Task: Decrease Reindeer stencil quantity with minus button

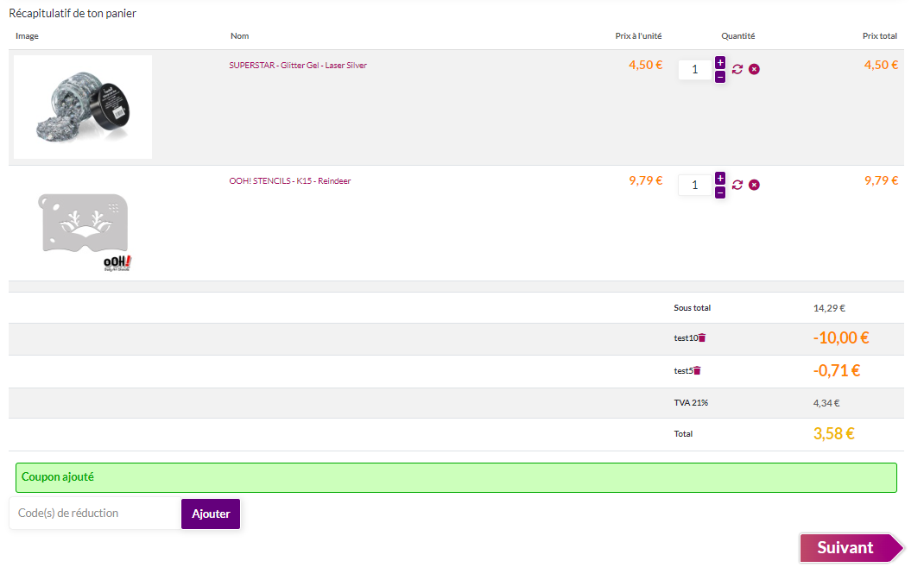Action: pyautogui.click(x=720, y=192)
